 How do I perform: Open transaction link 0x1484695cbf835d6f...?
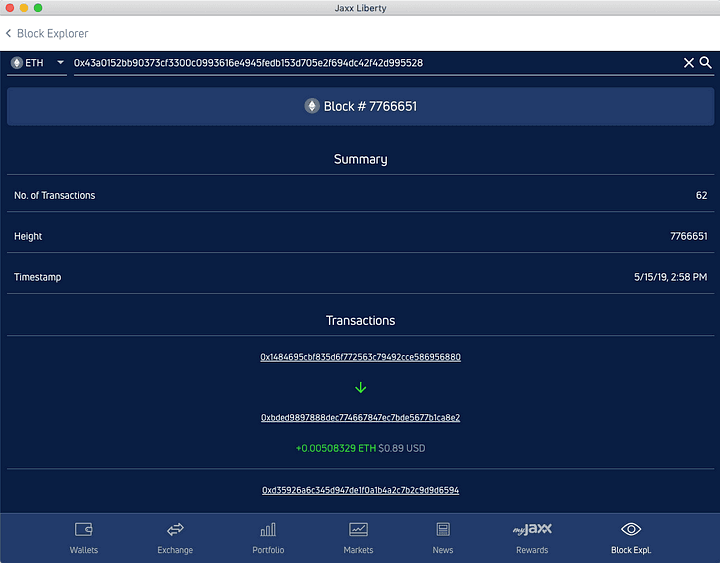[360, 357]
